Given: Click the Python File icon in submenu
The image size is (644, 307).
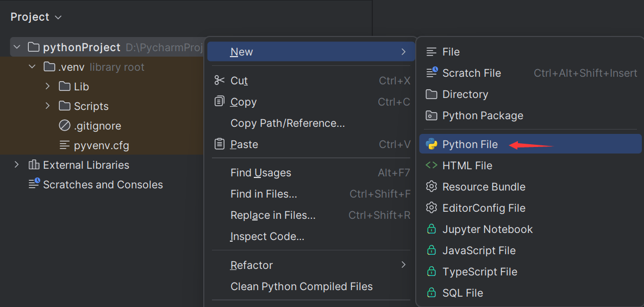Looking at the screenshot, I should 432,144.
